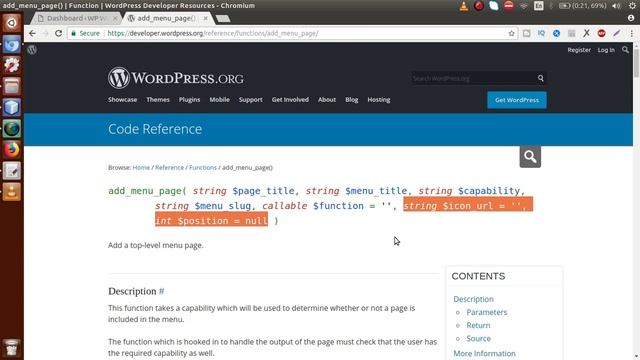Click the blue circular extension icon
Viewport: 640px width, 360px height.
pos(556,33)
